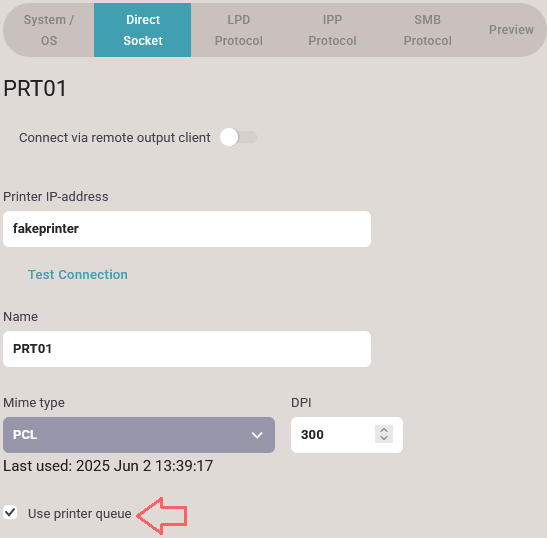Open the Preview tab

511,30
